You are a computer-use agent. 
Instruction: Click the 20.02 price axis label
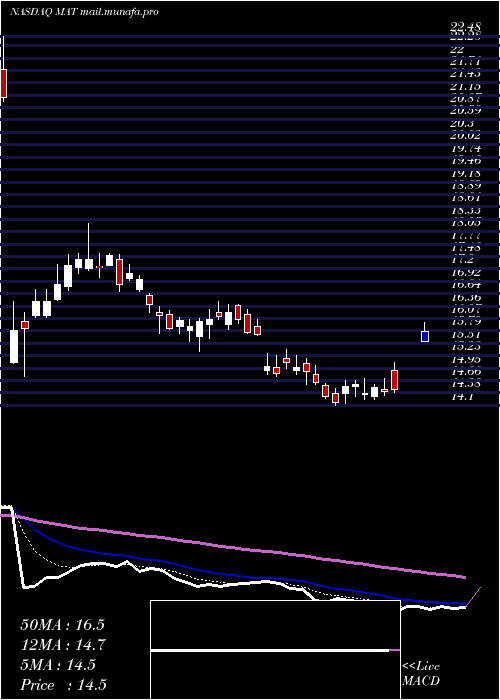click(465, 137)
